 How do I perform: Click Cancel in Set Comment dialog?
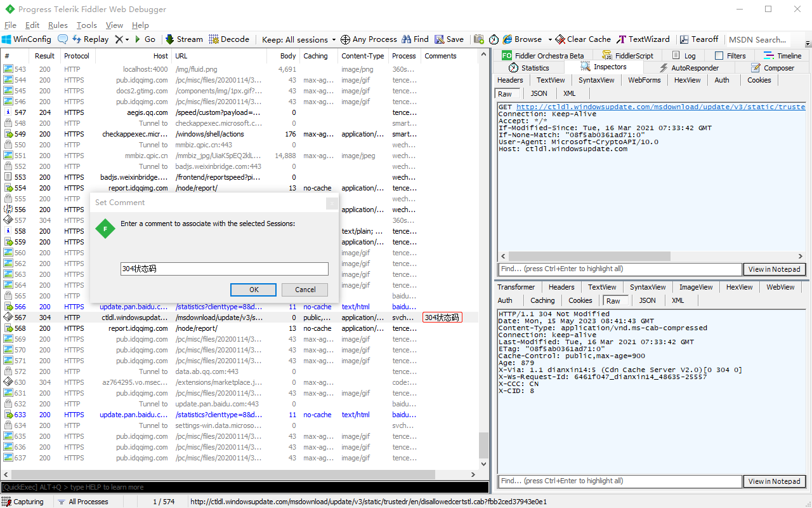point(305,290)
